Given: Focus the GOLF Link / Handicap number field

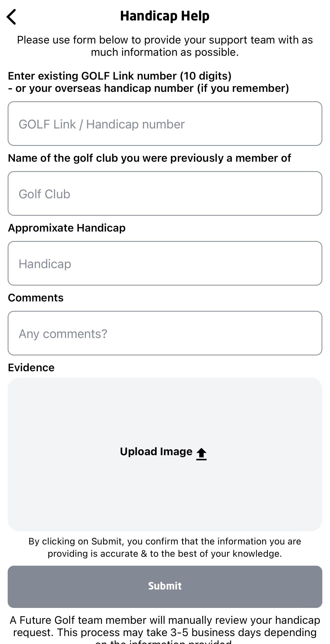Looking at the screenshot, I should tap(165, 124).
